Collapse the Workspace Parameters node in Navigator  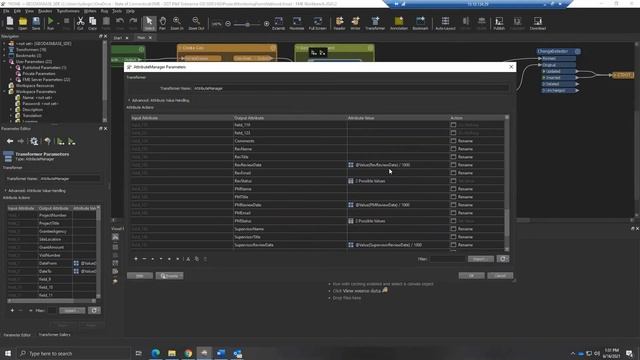click(4, 91)
